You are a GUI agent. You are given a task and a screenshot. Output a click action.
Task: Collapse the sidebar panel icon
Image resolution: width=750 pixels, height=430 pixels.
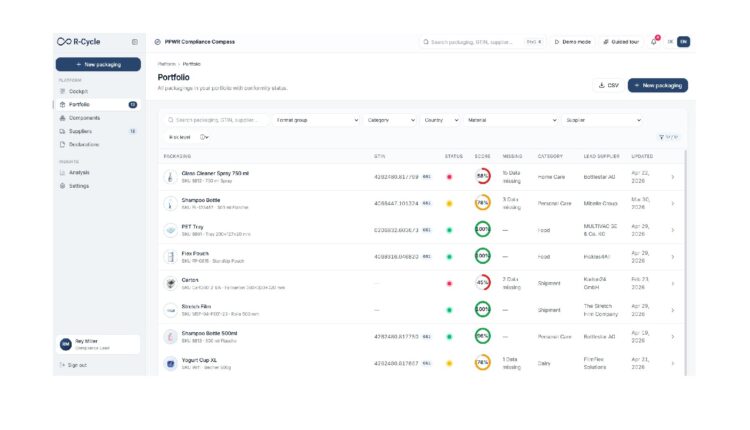click(x=135, y=42)
